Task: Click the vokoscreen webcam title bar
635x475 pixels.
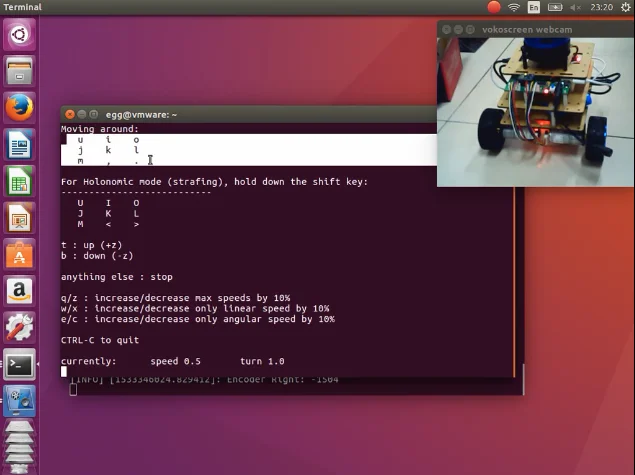Action: point(536,30)
